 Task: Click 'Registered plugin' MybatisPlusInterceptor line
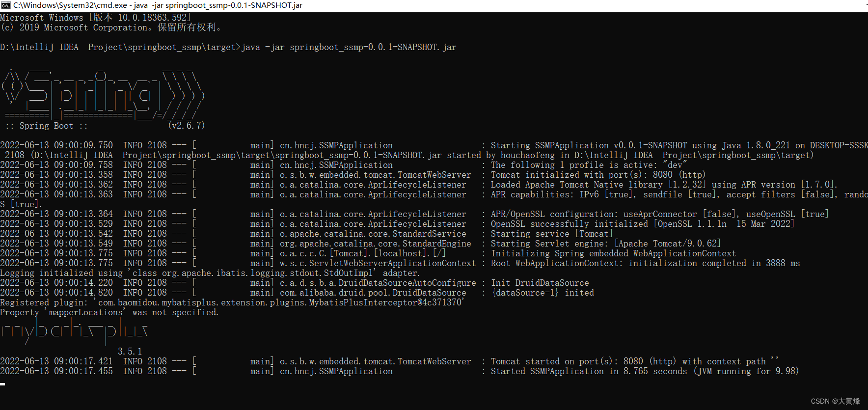[x=232, y=302]
